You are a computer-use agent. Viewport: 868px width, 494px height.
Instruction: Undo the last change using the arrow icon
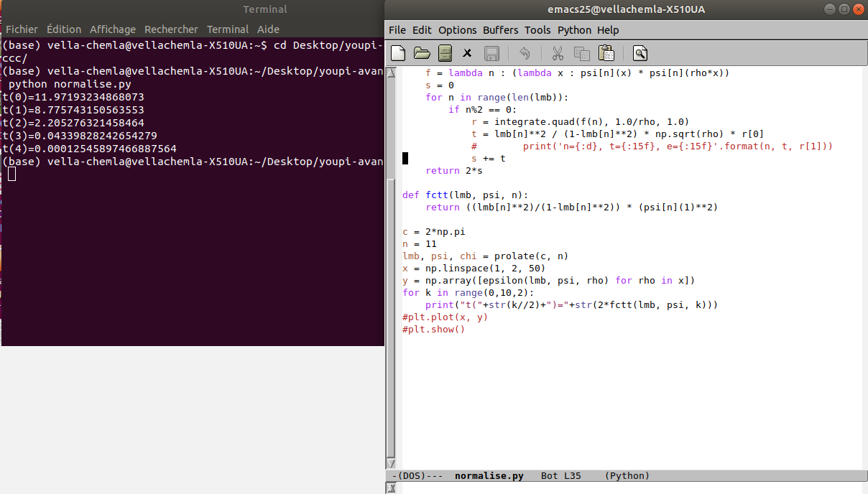pos(525,53)
